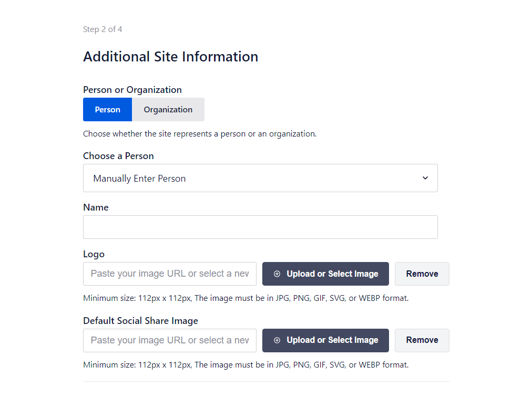This screenshot has height=398, width=532.
Task: Switch to the Organization option
Action: point(168,110)
